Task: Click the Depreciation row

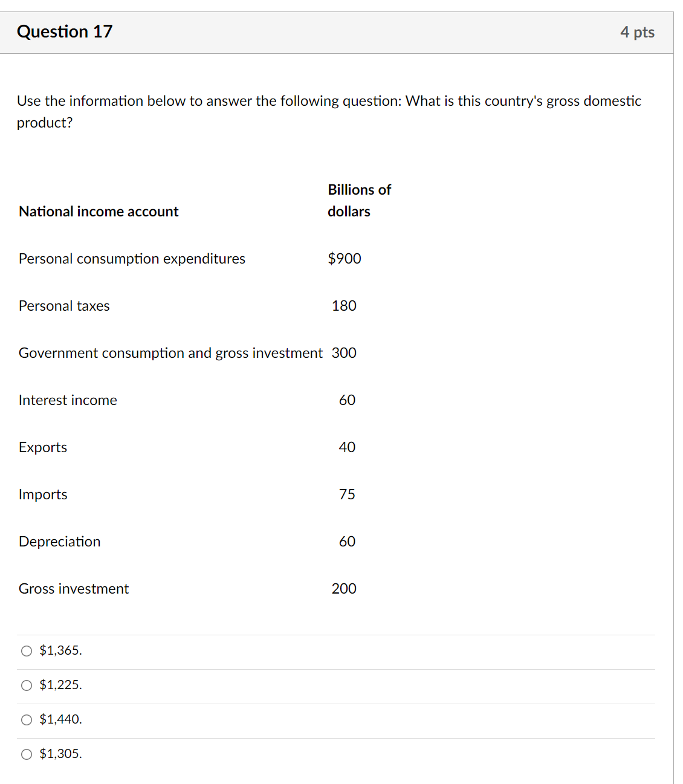Action: [59, 542]
